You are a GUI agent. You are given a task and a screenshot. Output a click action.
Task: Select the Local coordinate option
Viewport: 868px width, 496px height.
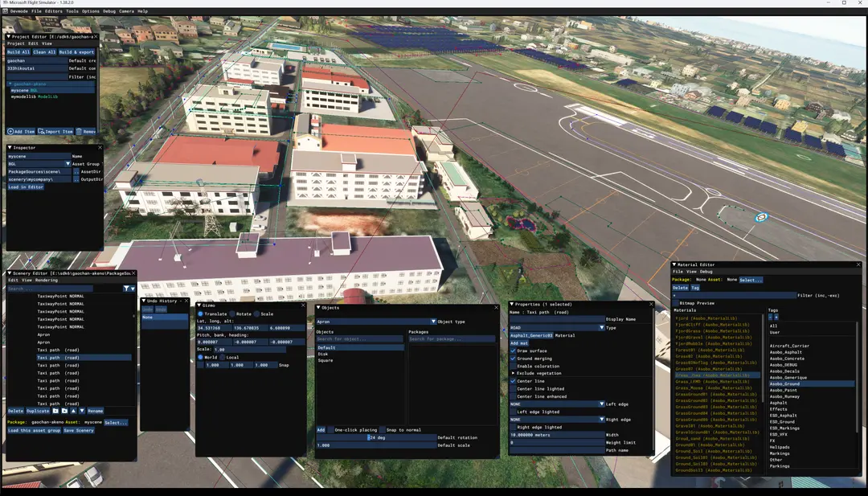(x=223, y=357)
